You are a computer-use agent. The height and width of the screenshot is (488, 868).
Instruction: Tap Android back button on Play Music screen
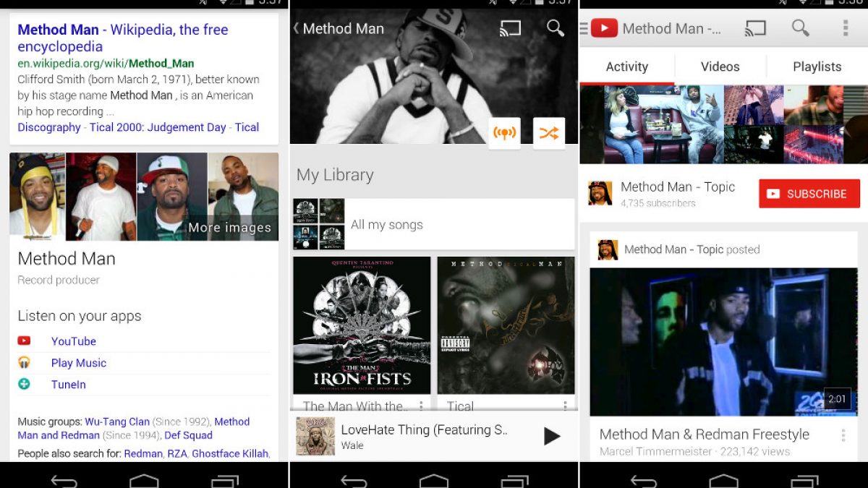[354, 481]
